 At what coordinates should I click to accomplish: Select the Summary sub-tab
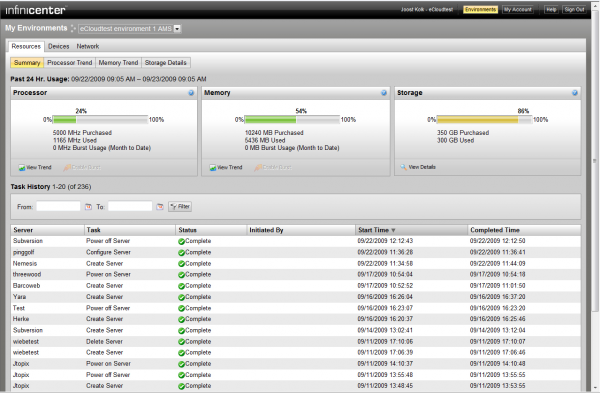coord(27,63)
